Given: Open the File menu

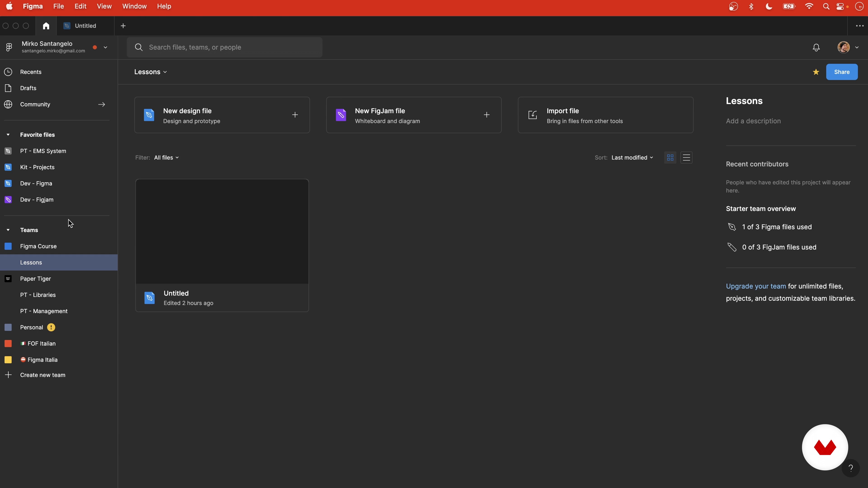Looking at the screenshot, I should 58,6.
